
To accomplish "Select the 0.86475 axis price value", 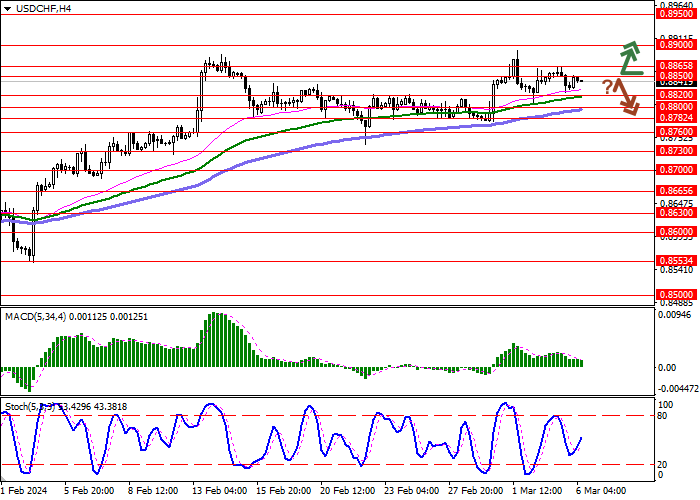I will click(676, 203).
